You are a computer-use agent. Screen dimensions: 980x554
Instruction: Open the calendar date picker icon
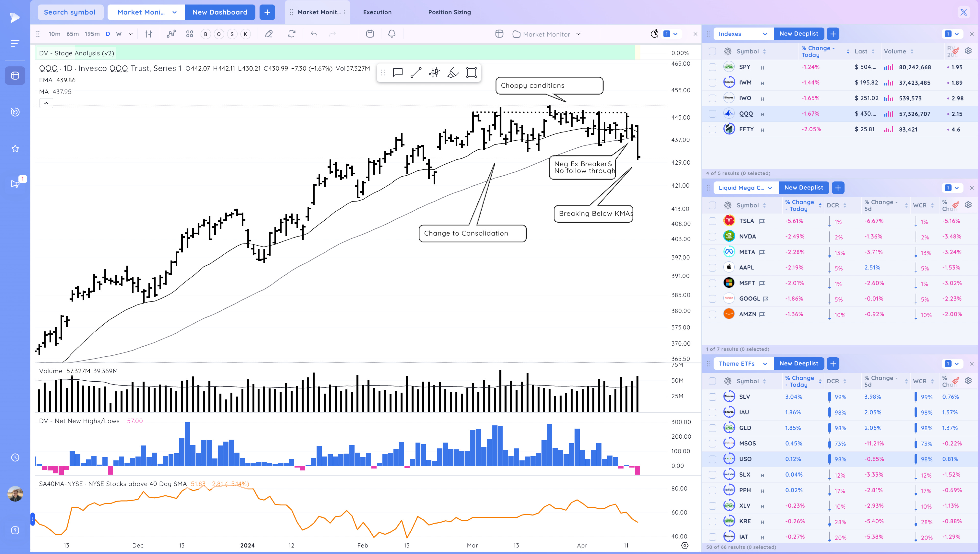370,34
